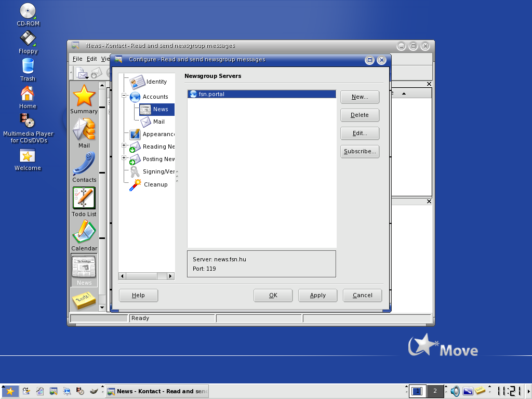
Task: Open the Welcome desktop icon
Action: (x=28, y=159)
